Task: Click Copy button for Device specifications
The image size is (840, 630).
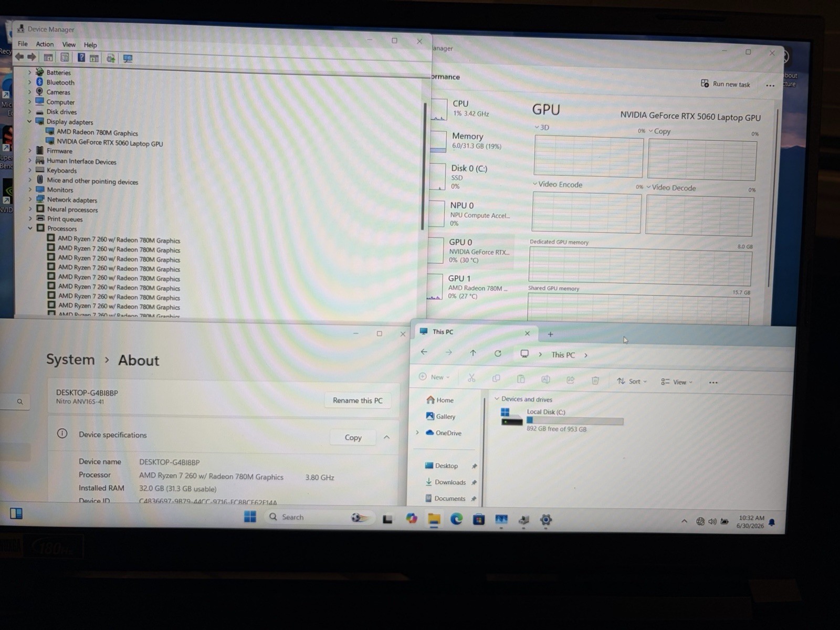Action: 353,437
